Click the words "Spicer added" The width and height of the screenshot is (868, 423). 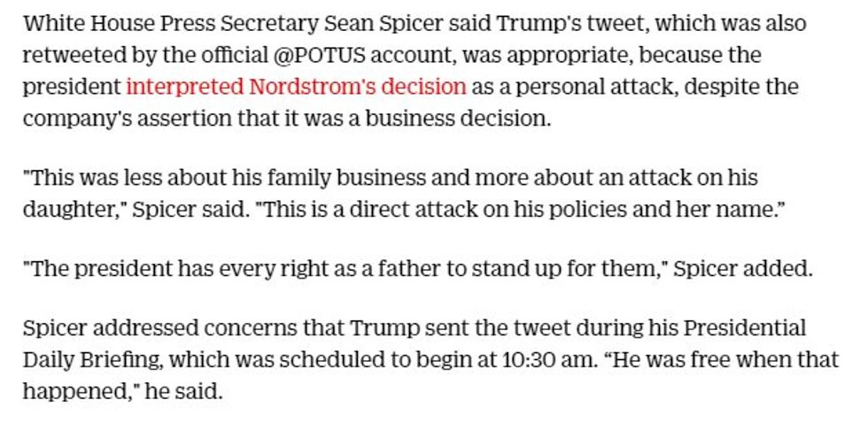742,269
